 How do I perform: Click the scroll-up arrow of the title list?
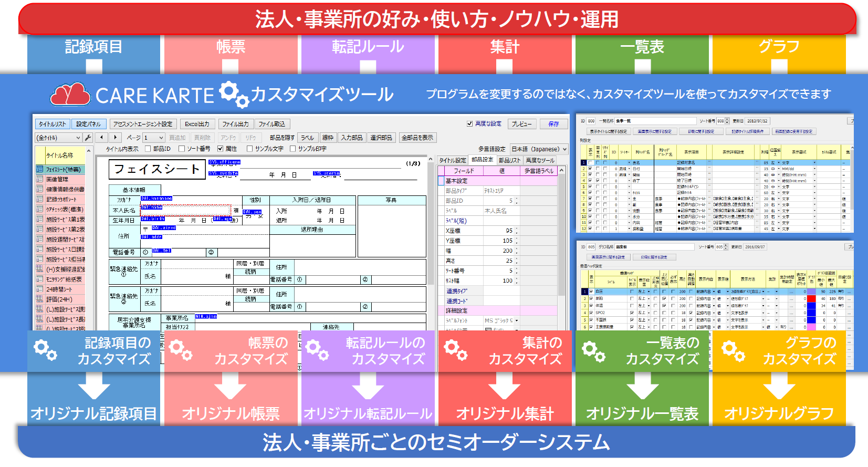[89, 151]
